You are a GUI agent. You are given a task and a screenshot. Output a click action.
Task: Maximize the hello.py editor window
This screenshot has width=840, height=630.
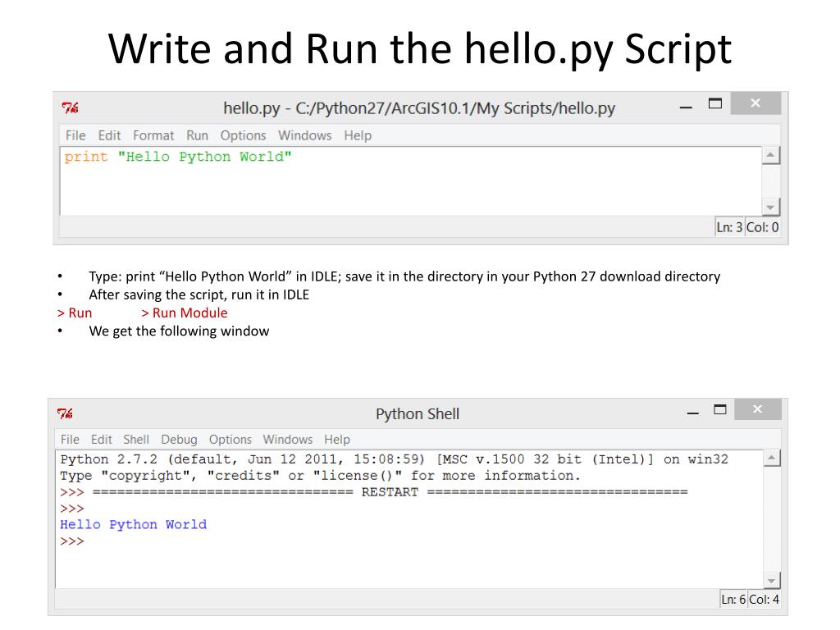point(715,103)
